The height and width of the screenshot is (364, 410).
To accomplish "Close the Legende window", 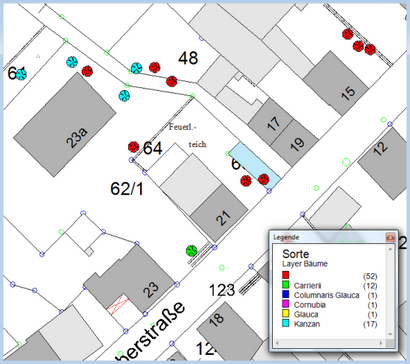I will pyautogui.click(x=390, y=237).
